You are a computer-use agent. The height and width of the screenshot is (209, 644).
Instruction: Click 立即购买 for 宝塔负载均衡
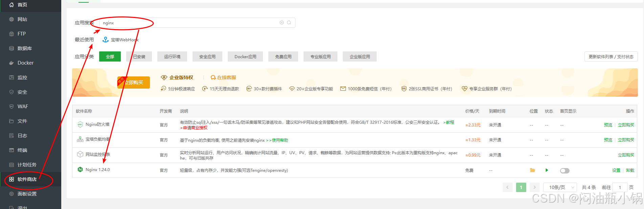(626, 140)
